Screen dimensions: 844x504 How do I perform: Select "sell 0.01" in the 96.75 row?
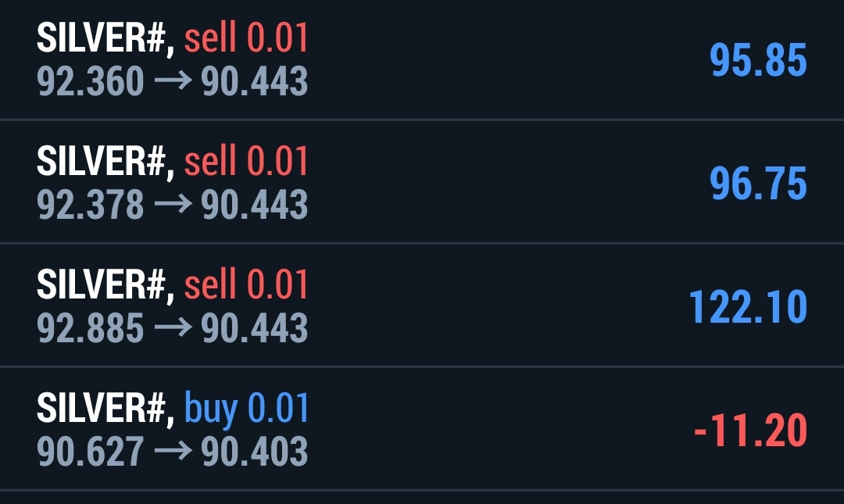pyautogui.click(x=246, y=163)
